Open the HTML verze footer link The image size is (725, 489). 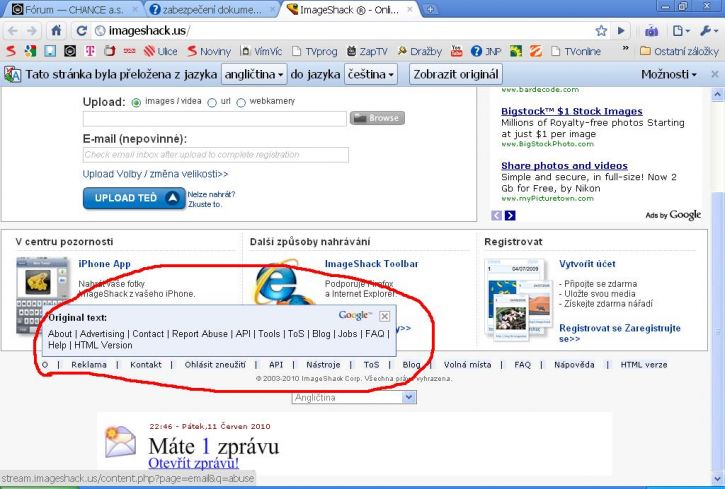click(x=644, y=365)
